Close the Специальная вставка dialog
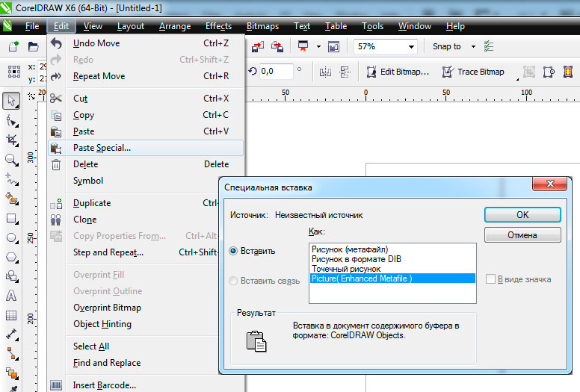Image resolution: width=580 pixels, height=392 pixels. (x=549, y=184)
